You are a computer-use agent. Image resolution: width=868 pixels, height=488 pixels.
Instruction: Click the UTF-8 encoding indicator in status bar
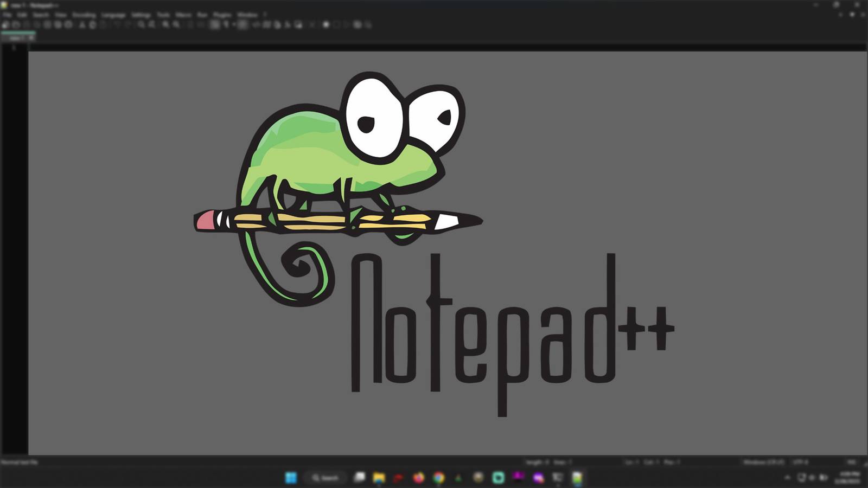tap(801, 462)
